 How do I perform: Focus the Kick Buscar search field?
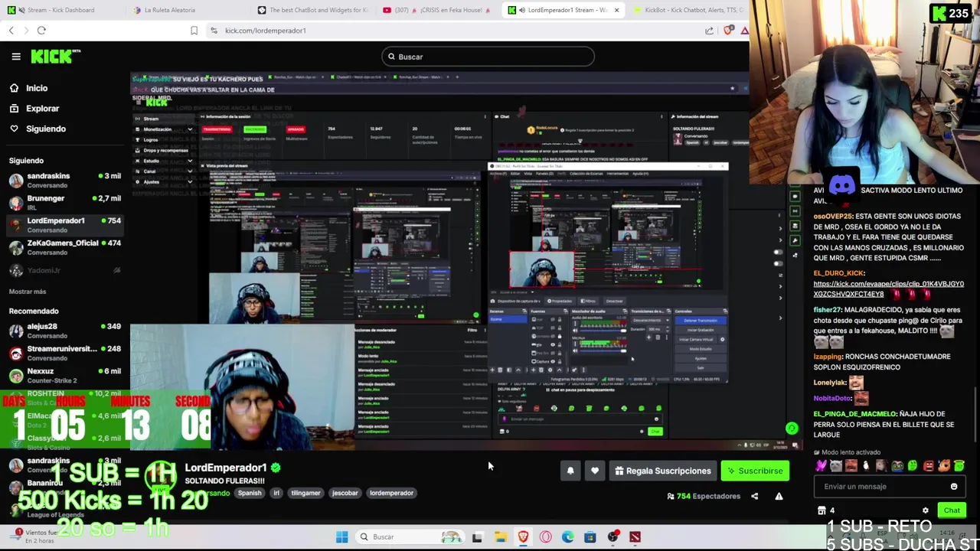(x=488, y=57)
